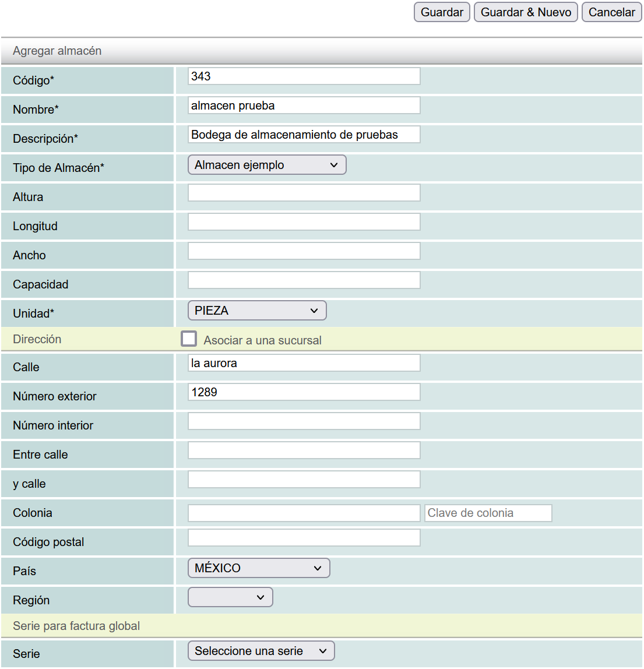Click into the Altura input field
644x669 pixels.
(304, 193)
